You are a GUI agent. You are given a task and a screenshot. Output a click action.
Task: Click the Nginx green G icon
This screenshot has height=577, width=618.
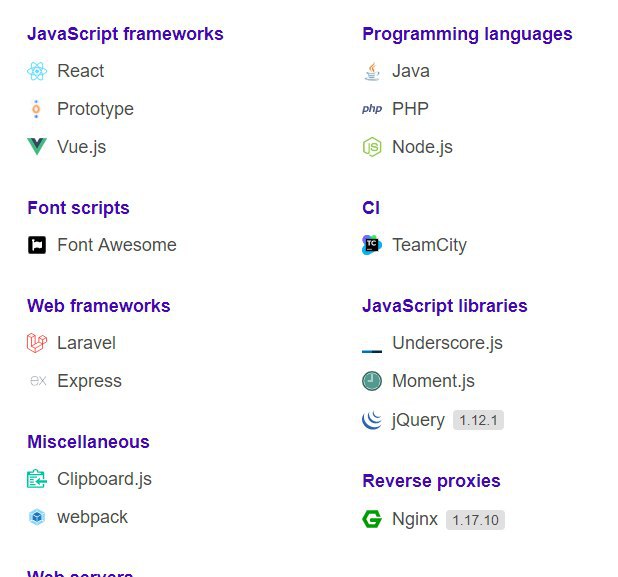pyautogui.click(x=372, y=519)
